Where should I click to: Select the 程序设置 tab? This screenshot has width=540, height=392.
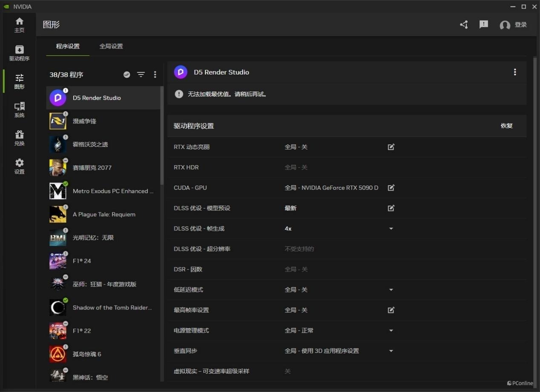point(68,46)
